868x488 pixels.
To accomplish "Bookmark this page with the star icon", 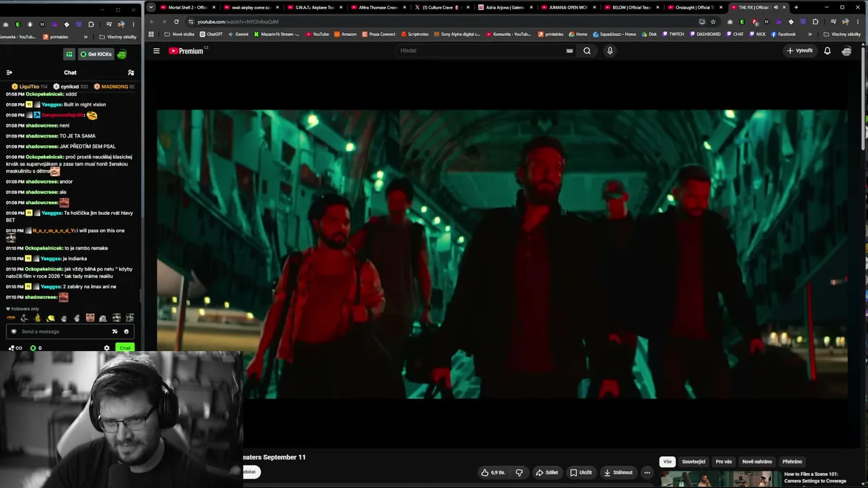I will pyautogui.click(x=713, y=22).
